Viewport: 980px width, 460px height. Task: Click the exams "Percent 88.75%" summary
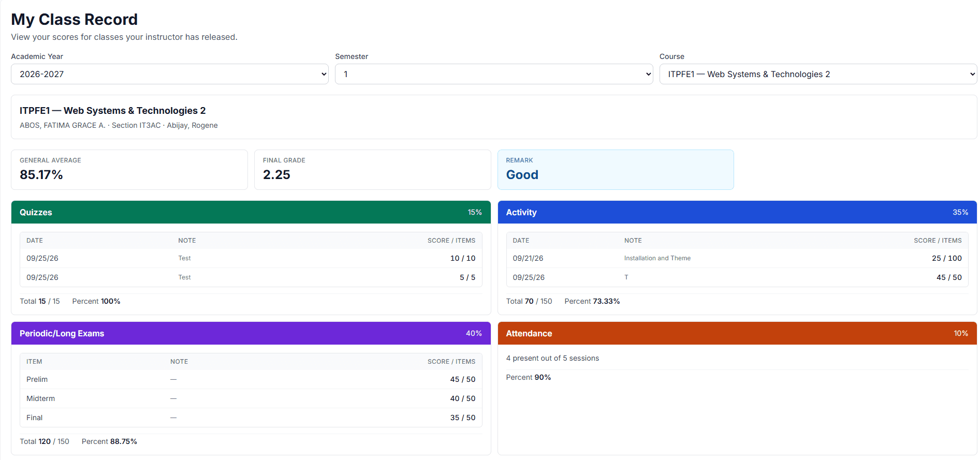coord(109,441)
